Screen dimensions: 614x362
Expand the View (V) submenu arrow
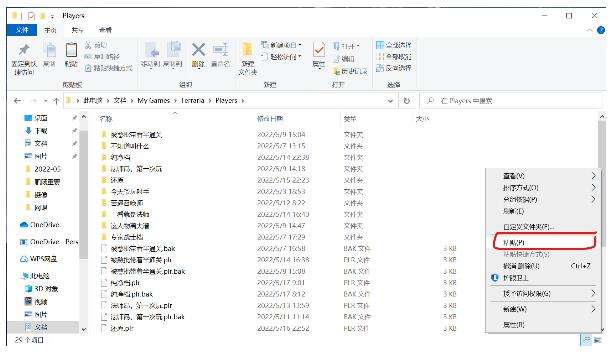click(x=593, y=176)
